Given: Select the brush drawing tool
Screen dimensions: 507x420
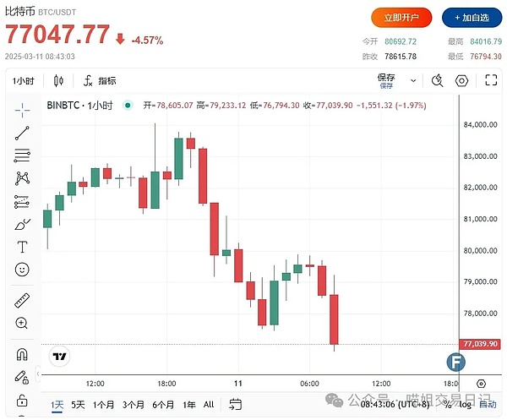Looking at the screenshot, I should pyautogui.click(x=22, y=224).
